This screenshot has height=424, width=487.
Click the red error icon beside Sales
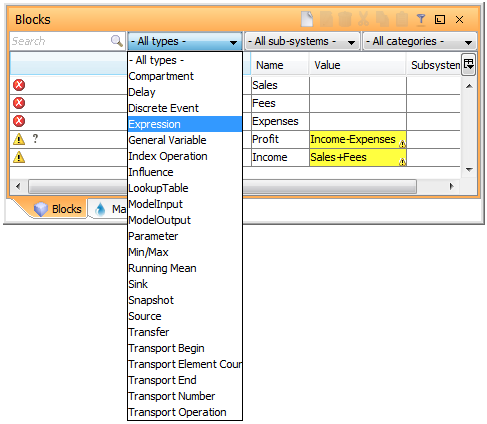[19, 85]
